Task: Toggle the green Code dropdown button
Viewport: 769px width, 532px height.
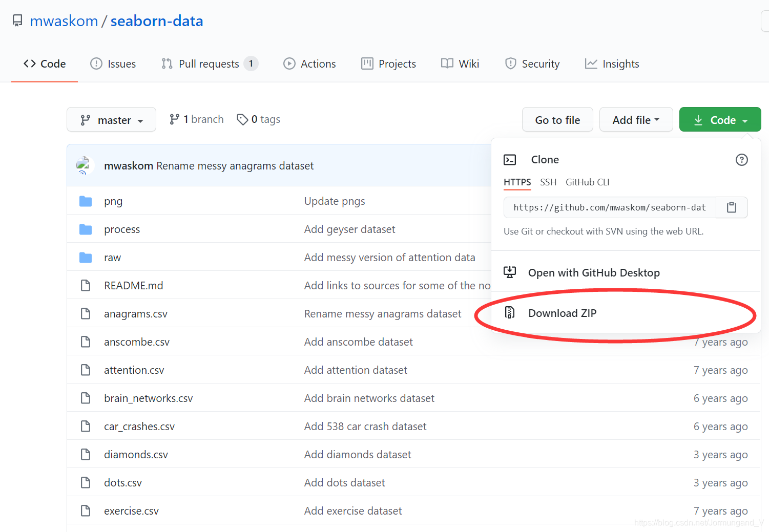Action: pos(720,119)
